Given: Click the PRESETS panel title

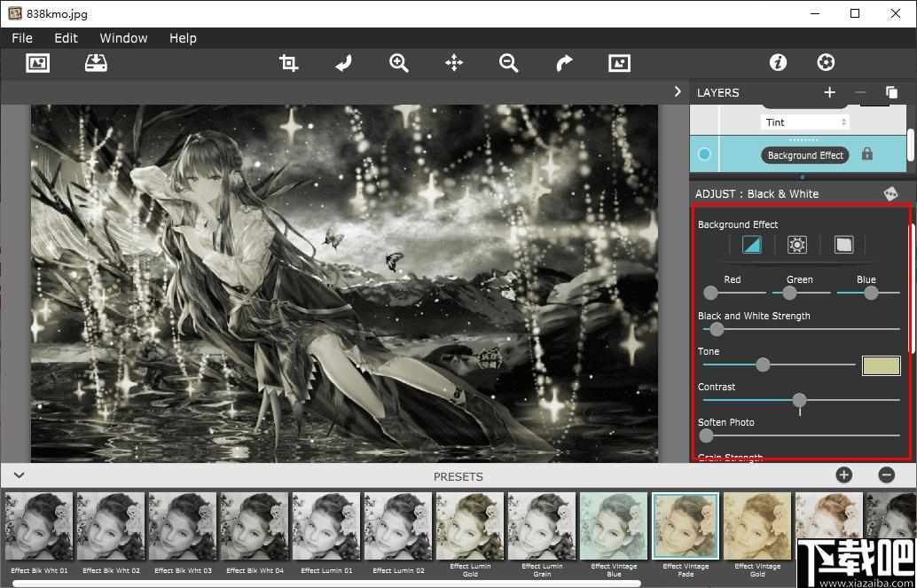Looking at the screenshot, I should 458,476.
